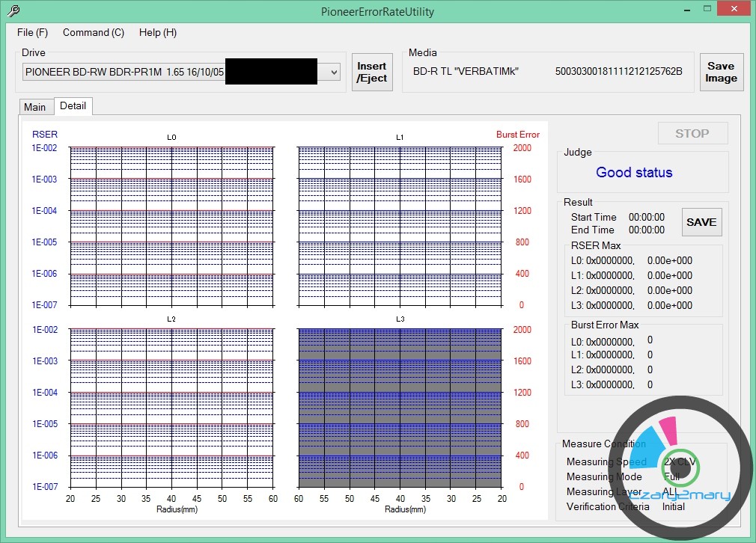Select the Detail tab
Image resolution: width=756 pixels, height=543 pixels.
[73, 106]
